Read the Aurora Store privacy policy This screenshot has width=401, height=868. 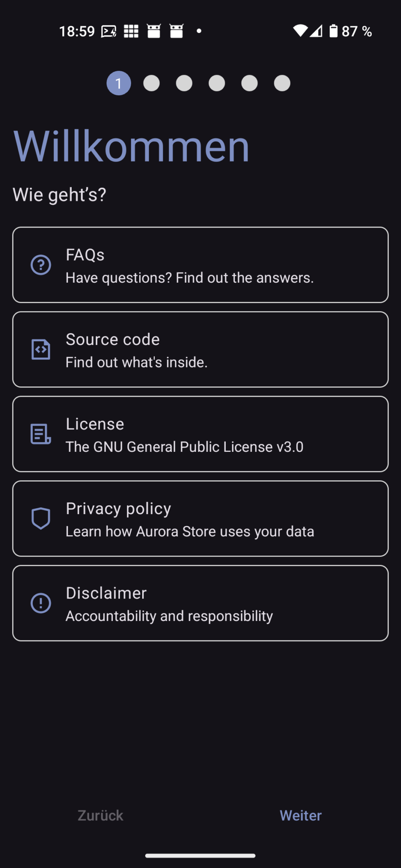tap(200, 518)
